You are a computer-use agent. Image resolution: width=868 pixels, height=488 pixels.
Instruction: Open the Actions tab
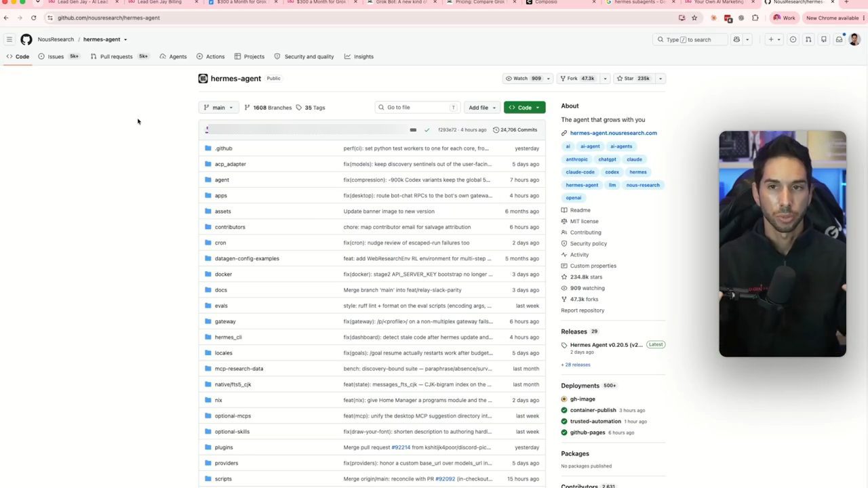tap(210, 56)
